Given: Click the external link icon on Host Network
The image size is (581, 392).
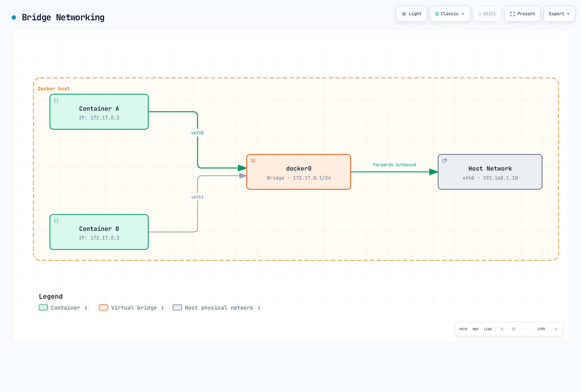Looking at the screenshot, I should 444,160.
